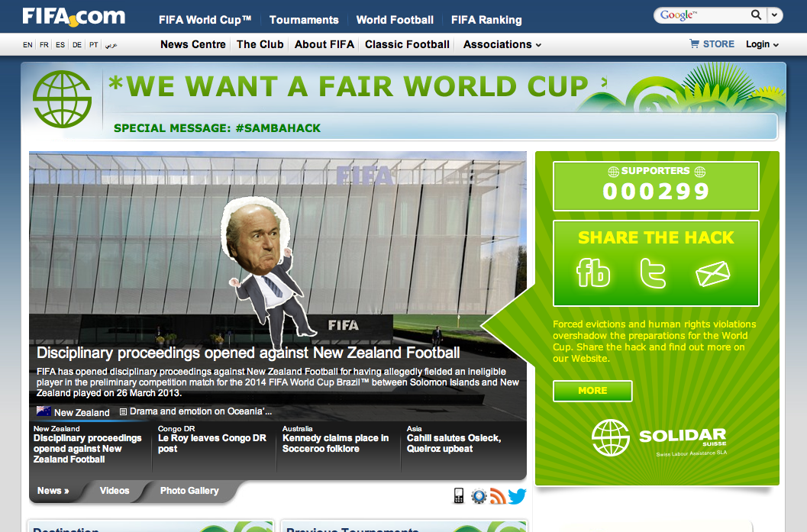Open the World Football menu
807x532 pixels.
point(395,20)
